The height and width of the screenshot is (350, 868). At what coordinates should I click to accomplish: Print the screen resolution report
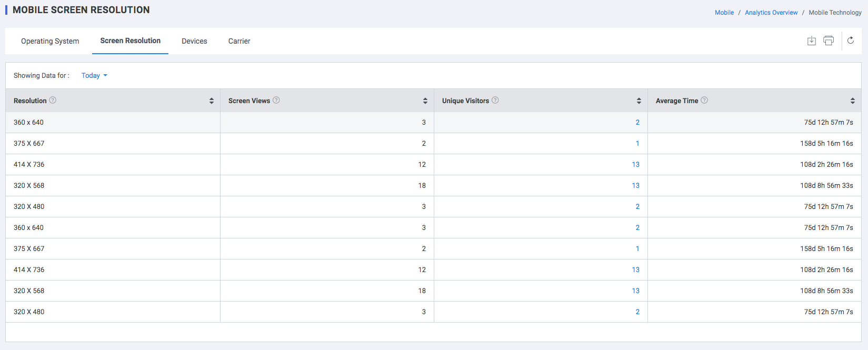(829, 41)
